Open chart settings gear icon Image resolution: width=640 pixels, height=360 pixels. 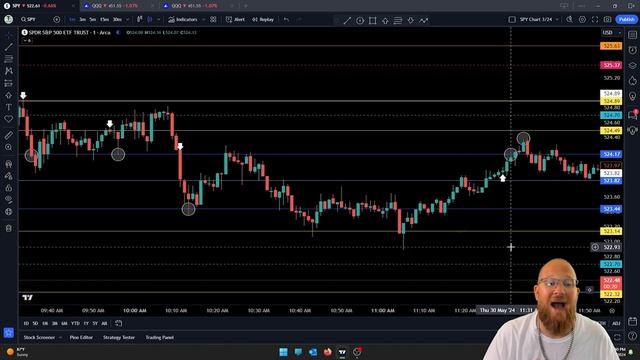click(x=582, y=19)
